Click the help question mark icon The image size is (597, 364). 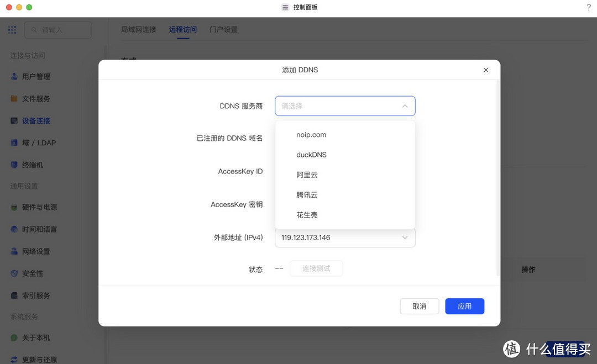589,7
